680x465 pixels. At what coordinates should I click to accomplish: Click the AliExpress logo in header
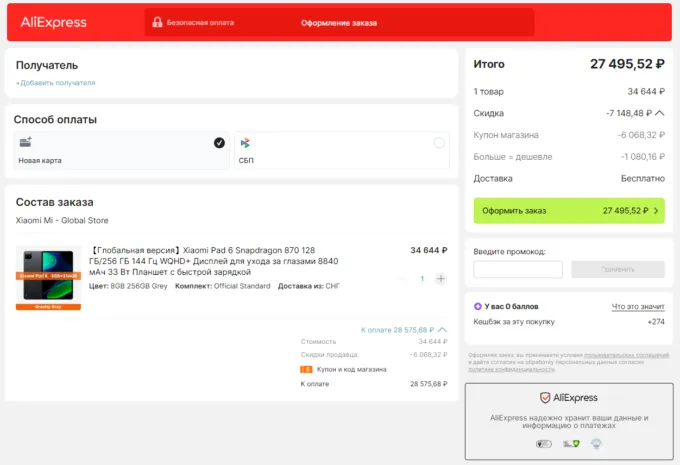[53, 22]
